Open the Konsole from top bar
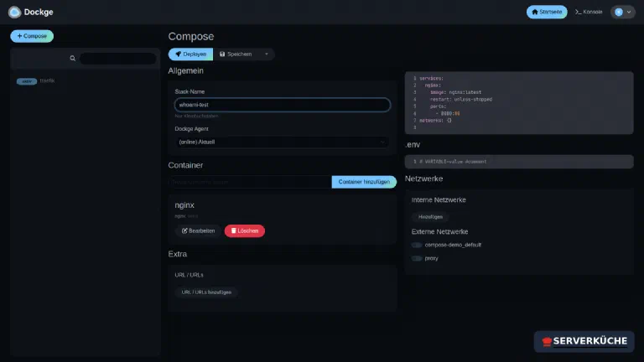The height and width of the screenshot is (362, 644). pos(589,12)
